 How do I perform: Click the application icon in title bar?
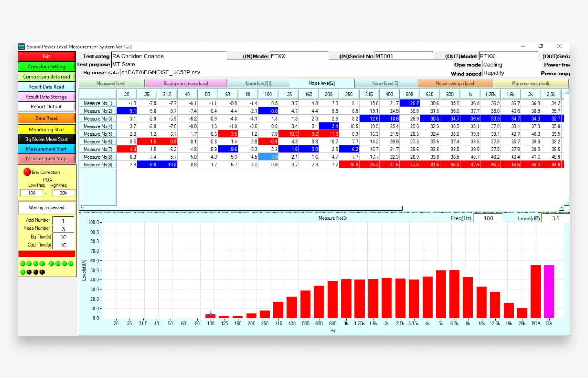click(x=22, y=47)
